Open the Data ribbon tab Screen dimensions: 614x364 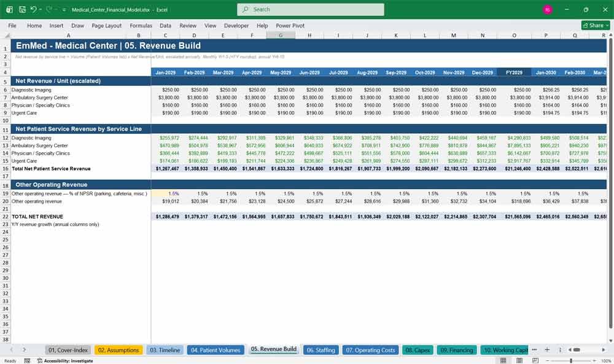coord(165,25)
